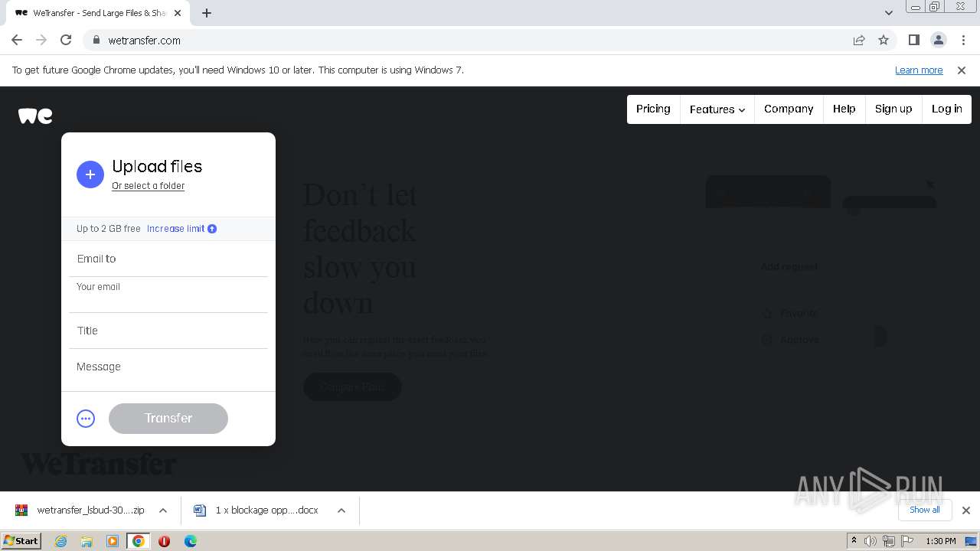Open Windows Media Player taskbar icon

113,541
